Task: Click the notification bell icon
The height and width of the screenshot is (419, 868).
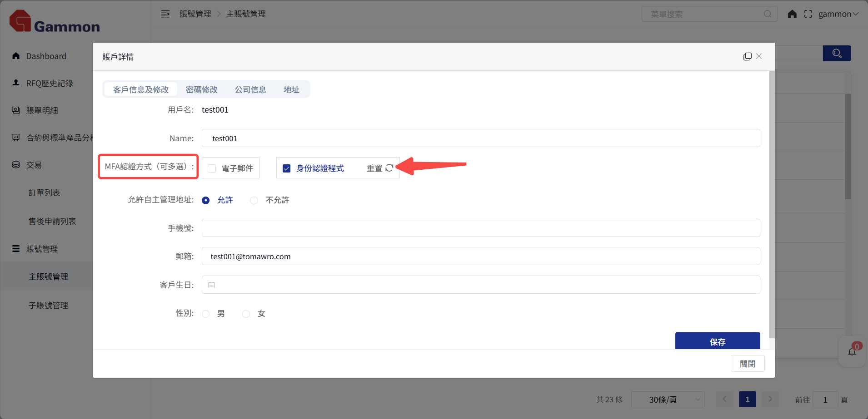Action: tap(852, 352)
